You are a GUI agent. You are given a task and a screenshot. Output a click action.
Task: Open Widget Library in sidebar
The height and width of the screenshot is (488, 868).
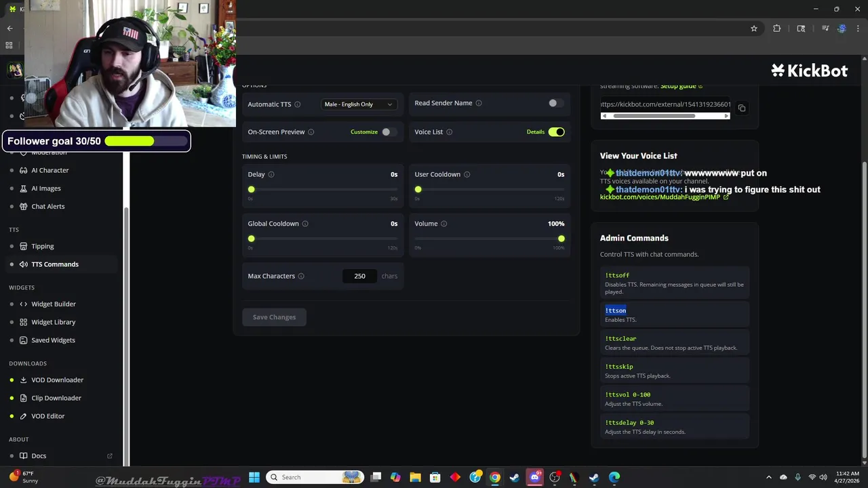click(x=53, y=322)
